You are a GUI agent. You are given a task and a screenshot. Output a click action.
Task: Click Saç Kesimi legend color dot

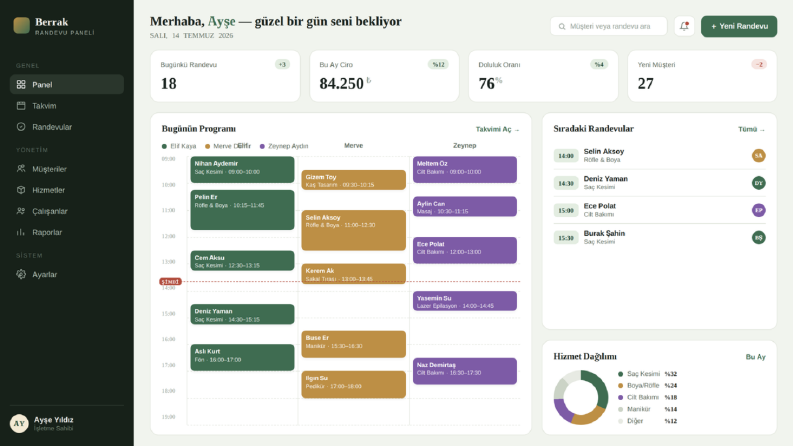coord(621,374)
